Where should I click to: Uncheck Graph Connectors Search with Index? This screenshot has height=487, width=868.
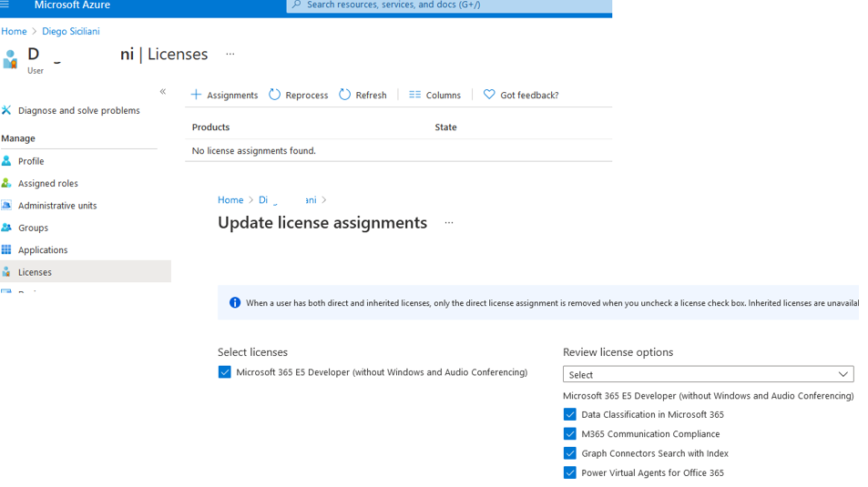(569, 453)
